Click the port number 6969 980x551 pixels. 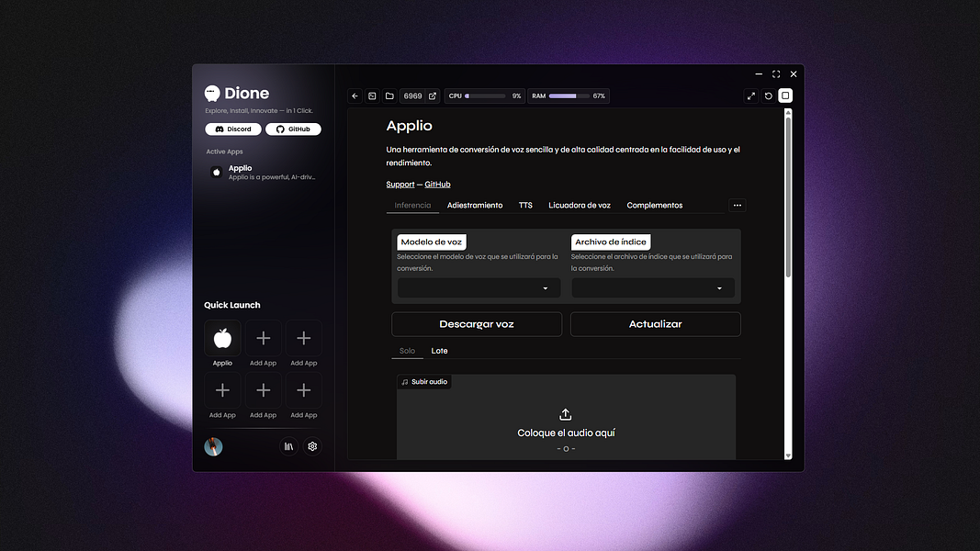[412, 96]
